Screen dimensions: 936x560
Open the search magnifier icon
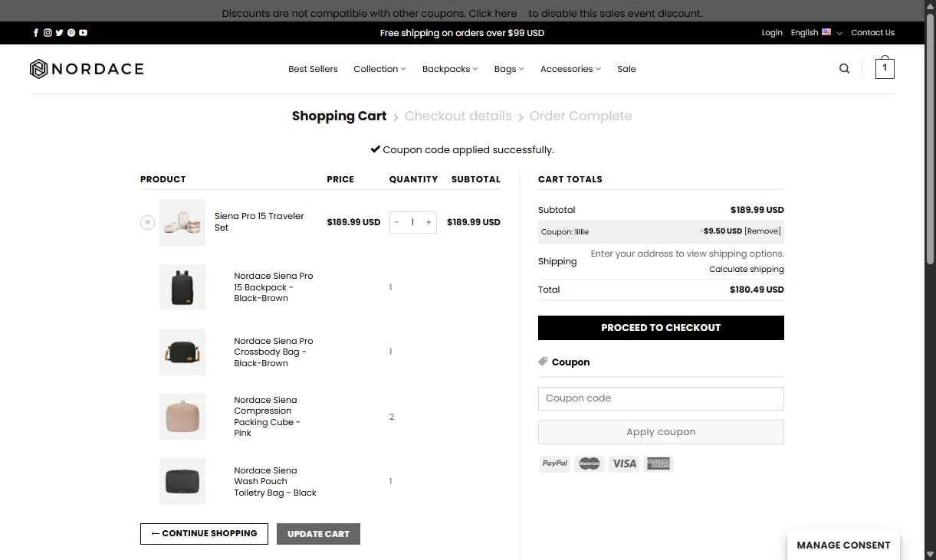coord(844,69)
